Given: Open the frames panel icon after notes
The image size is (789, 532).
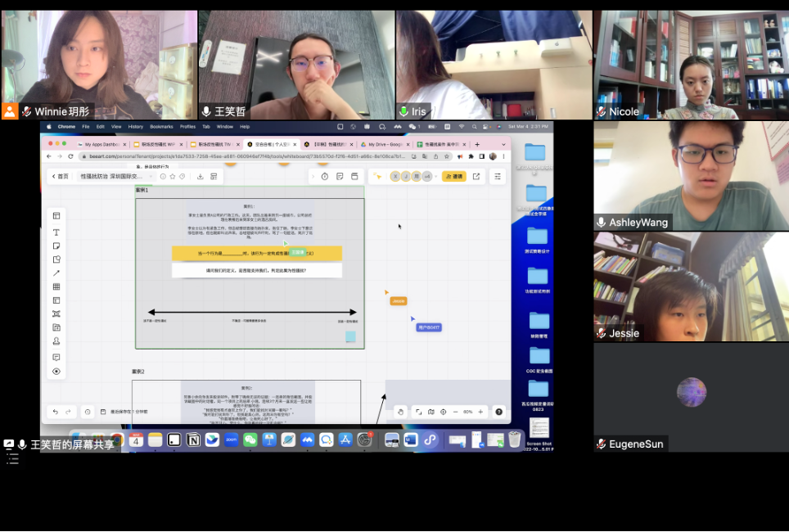Looking at the screenshot, I should coord(354,177).
